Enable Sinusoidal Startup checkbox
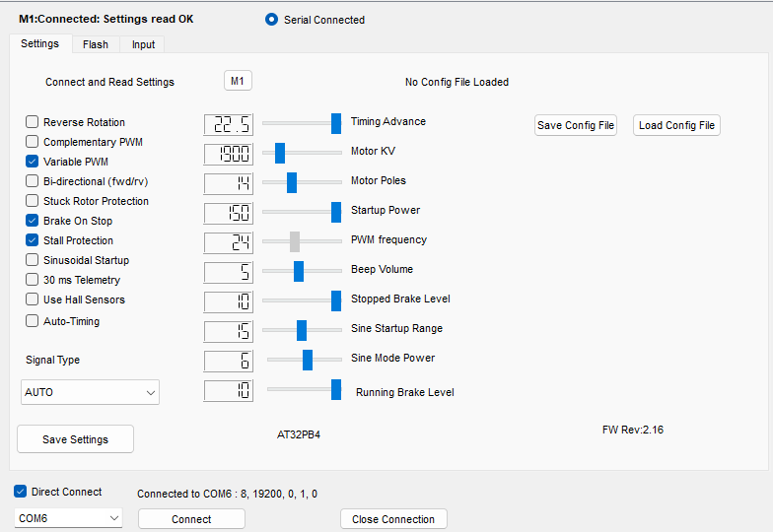 click(x=33, y=260)
